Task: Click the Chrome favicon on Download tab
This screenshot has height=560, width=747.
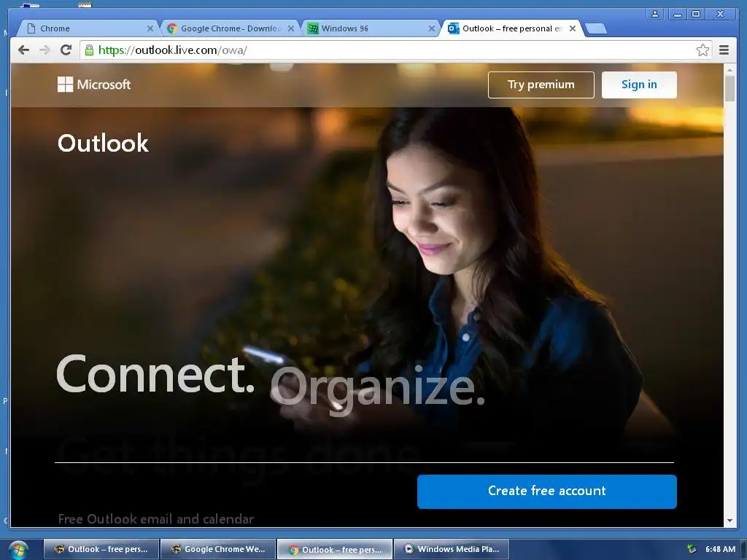Action: point(172,28)
